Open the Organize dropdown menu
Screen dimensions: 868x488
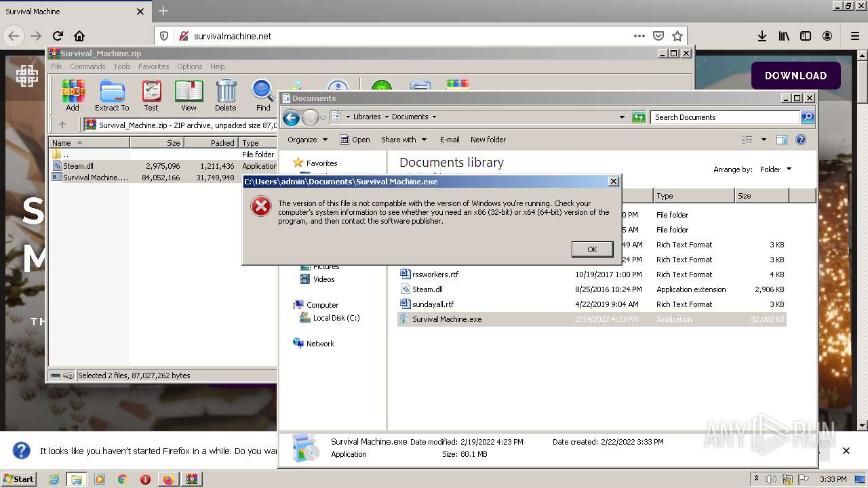click(x=308, y=140)
